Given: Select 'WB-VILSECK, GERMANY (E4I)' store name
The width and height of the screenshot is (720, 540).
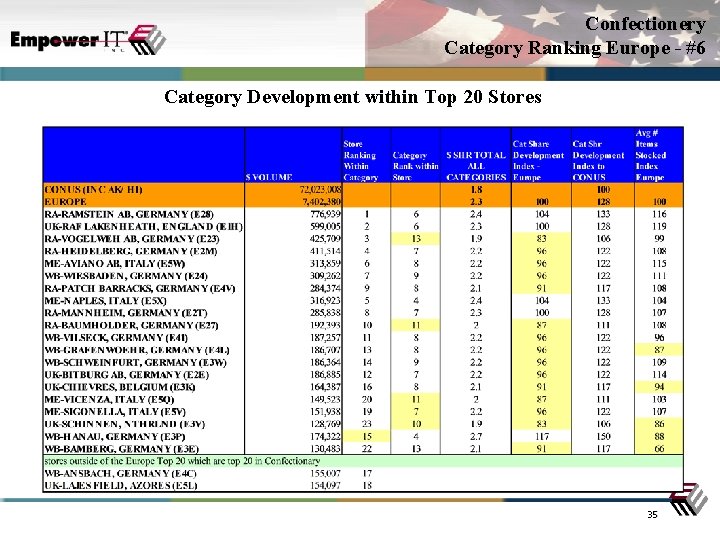Looking at the screenshot, I should click(x=116, y=338).
